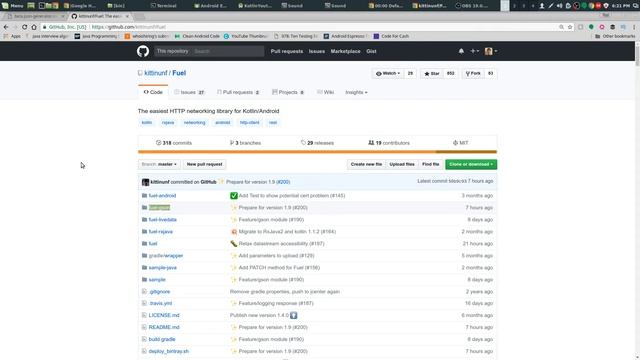Open the fuel-rxjava folder
This screenshot has height=360, width=640.
[x=161, y=231]
